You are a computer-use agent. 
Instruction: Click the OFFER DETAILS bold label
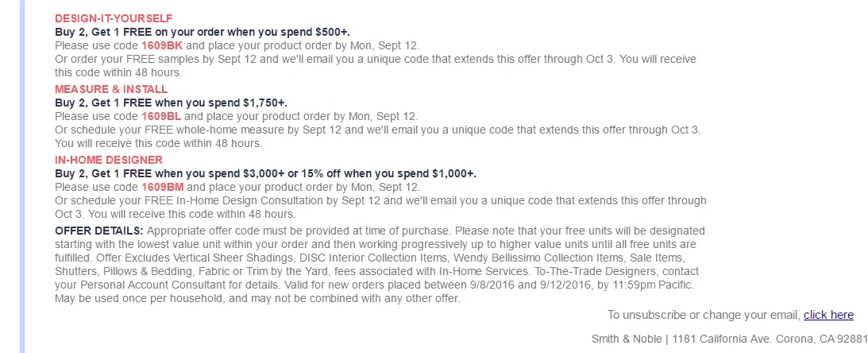[x=99, y=231]
